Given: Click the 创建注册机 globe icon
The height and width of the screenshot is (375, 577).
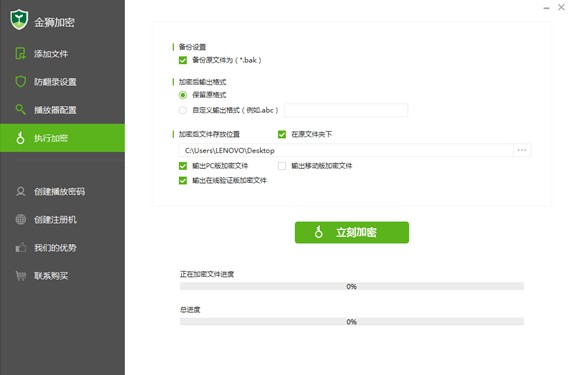Looking at the screenshot, I should (x=21, y=219).
